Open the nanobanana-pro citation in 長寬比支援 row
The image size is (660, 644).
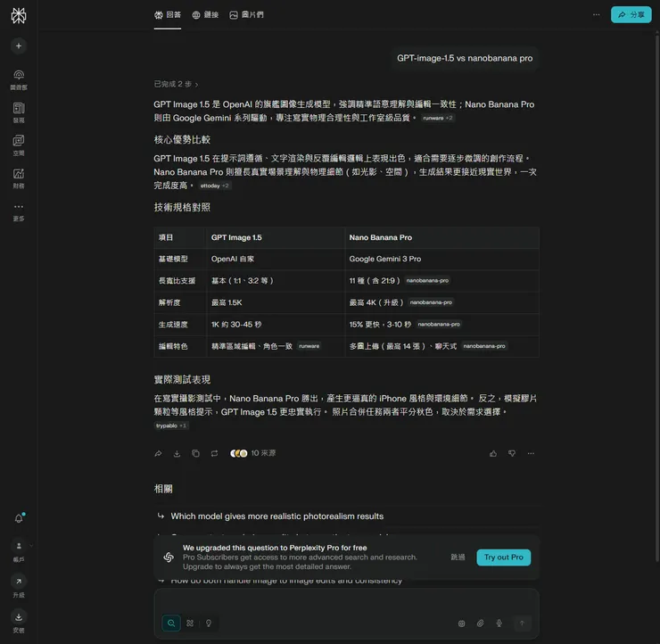tap(427, 280)
